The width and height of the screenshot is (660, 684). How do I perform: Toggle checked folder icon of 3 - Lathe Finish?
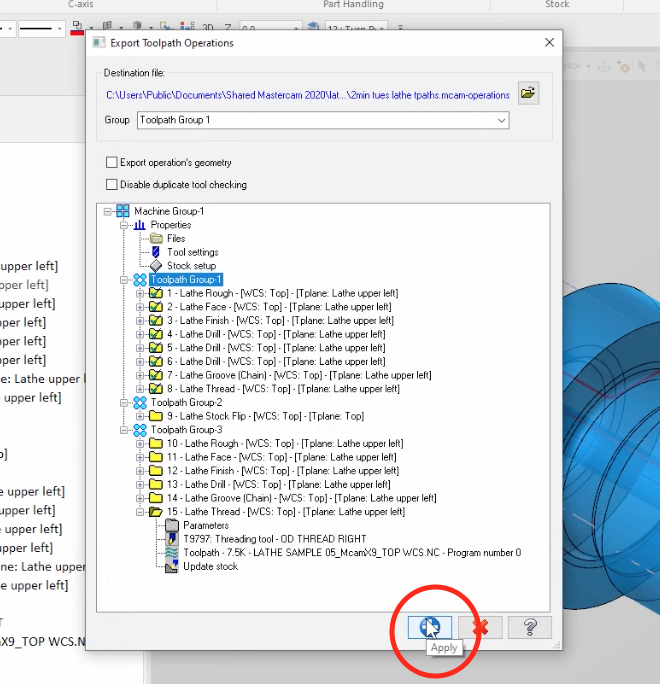[156, 321]
